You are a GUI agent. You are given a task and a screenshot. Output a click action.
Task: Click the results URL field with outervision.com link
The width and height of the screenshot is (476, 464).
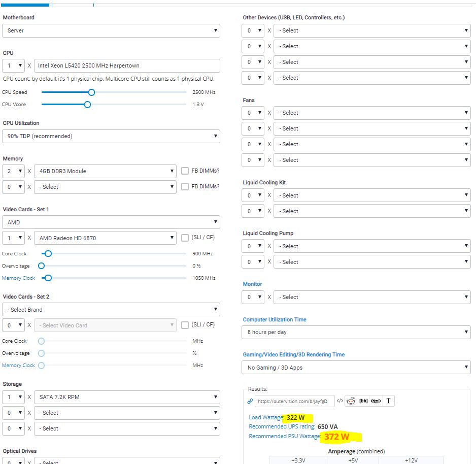[294, 401]
